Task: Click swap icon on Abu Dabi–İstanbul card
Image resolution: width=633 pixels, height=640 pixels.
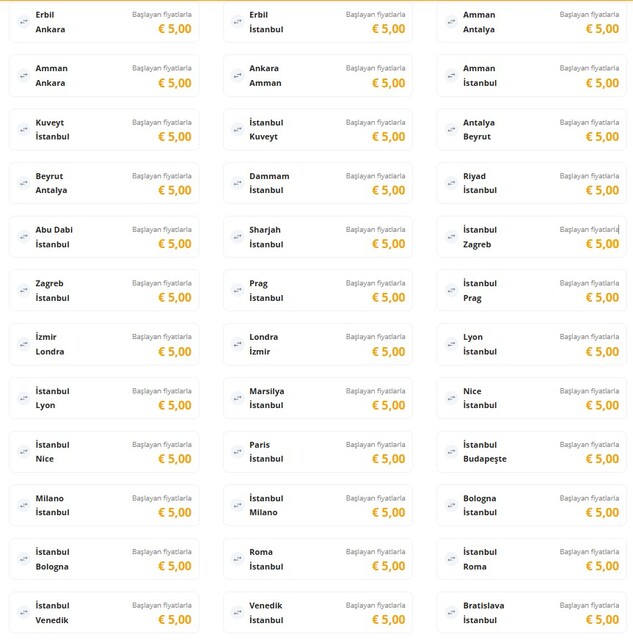Action: [24, 237]
